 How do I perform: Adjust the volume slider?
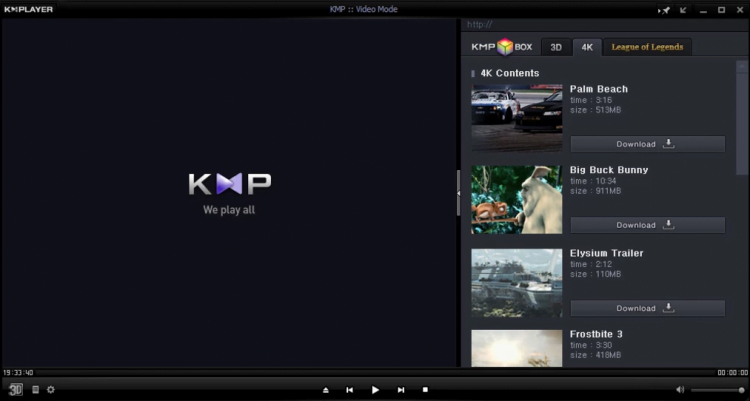(x=717, y=390)
